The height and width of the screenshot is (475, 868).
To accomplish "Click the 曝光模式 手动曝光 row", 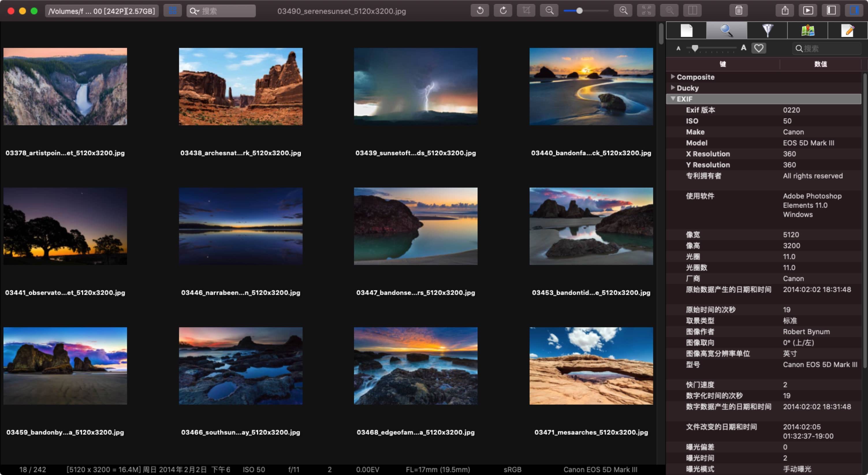I will (764, 469).
